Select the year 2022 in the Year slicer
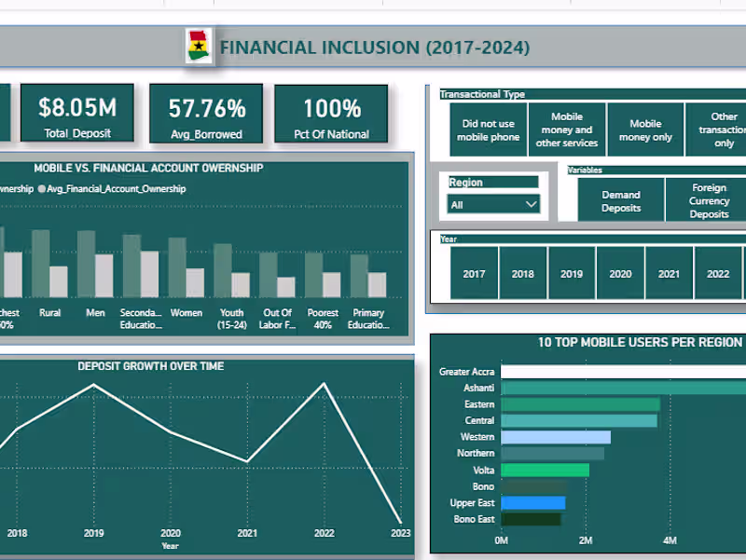Screen dimensions: 746x560 click(718, 273)
